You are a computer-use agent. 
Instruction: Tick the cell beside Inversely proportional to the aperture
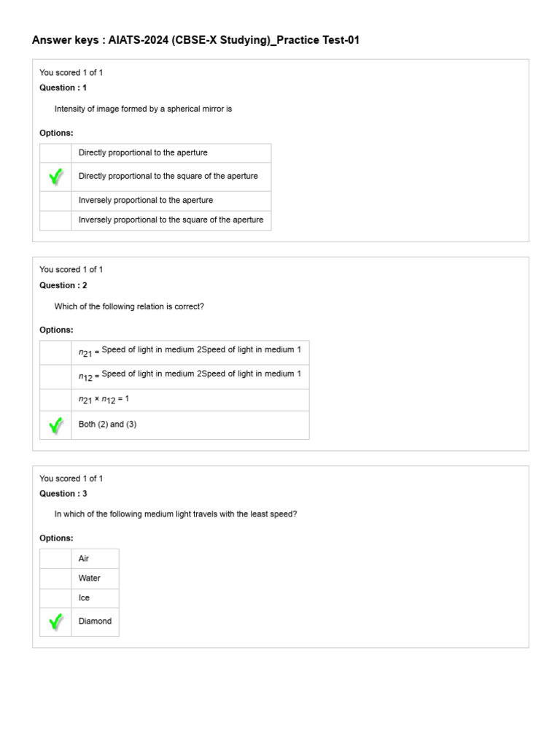pos(55,201)
